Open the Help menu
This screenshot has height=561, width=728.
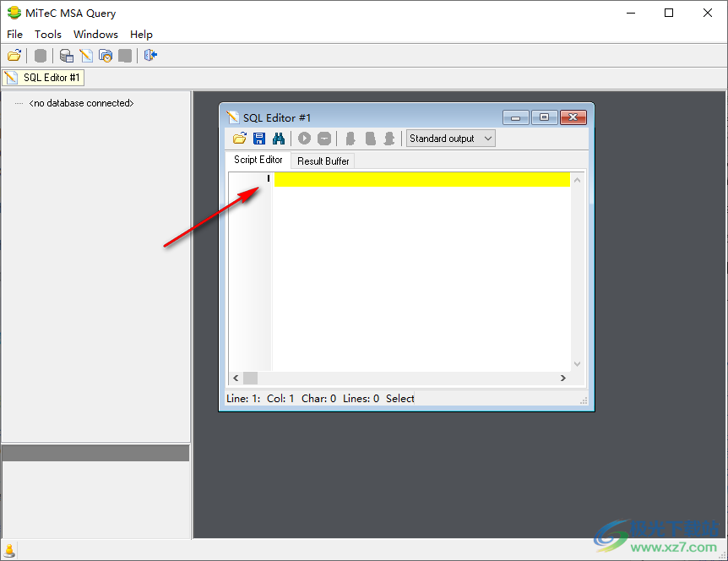click(141, 35)
